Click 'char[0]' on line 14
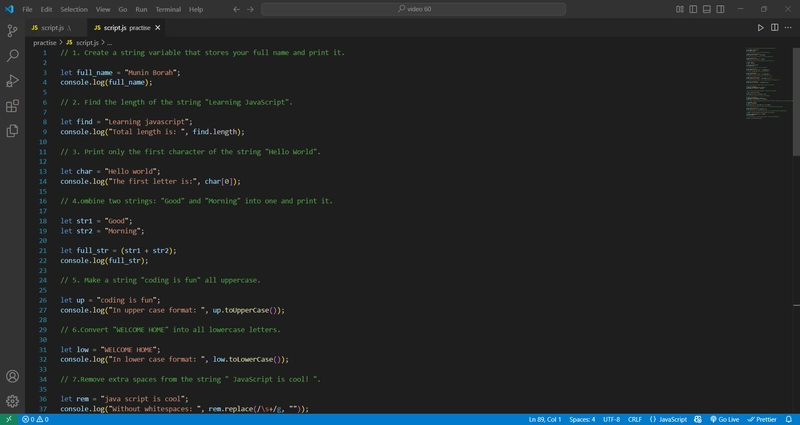 218,181
